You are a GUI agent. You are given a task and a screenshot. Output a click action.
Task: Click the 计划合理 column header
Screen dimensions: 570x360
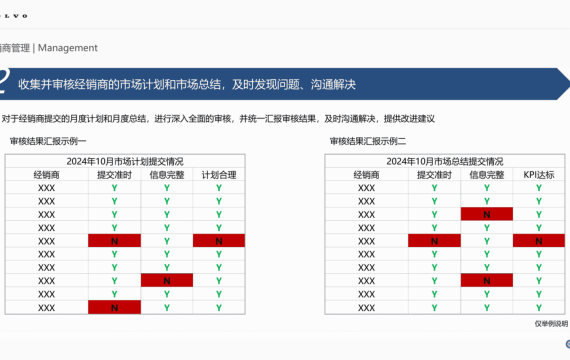pyautogui.click(x=219, y=175)
